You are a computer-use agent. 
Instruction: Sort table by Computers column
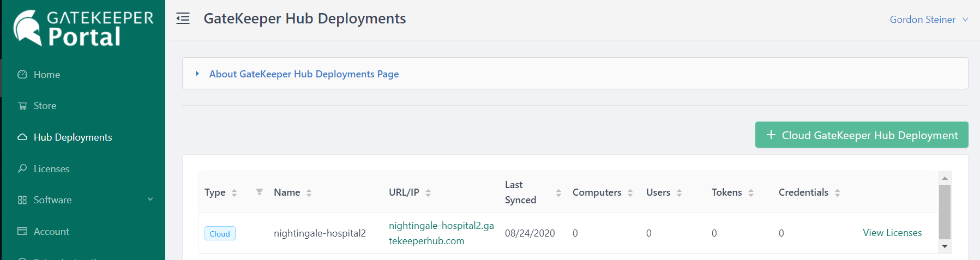click(630, 192)
